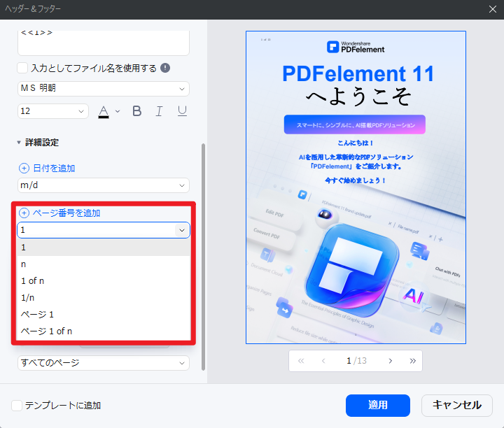Go to the next preview page
The width and height of the screenshot is (504, 428).
point(390,361)
